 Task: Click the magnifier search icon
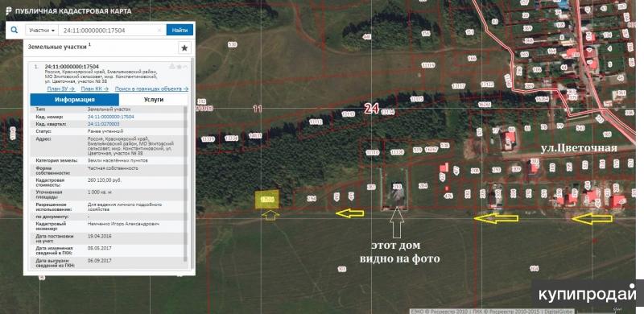pyautogui.click(x=14, y=30)
